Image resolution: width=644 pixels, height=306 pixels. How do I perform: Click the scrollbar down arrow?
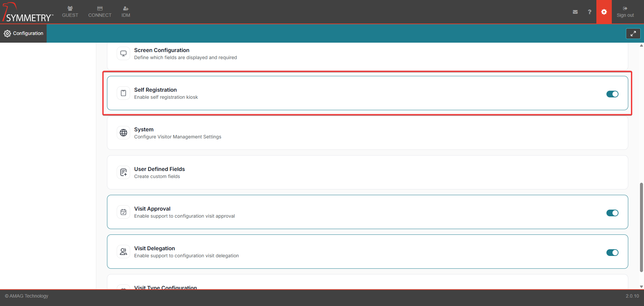(x=641, y=287)
